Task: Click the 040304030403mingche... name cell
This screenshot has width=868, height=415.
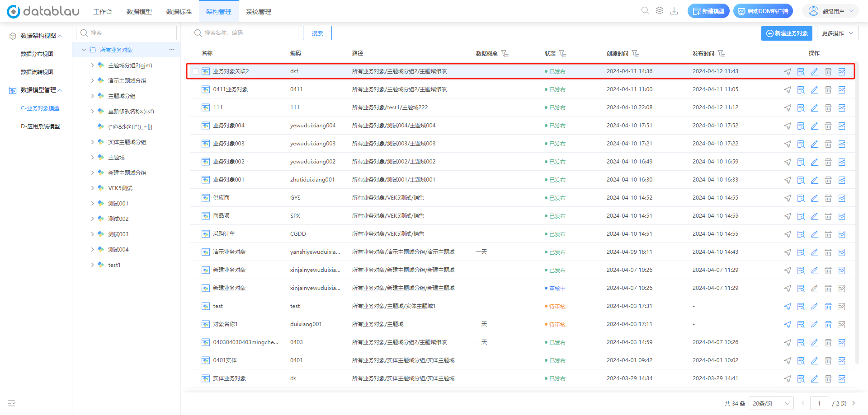Action: 245,342
